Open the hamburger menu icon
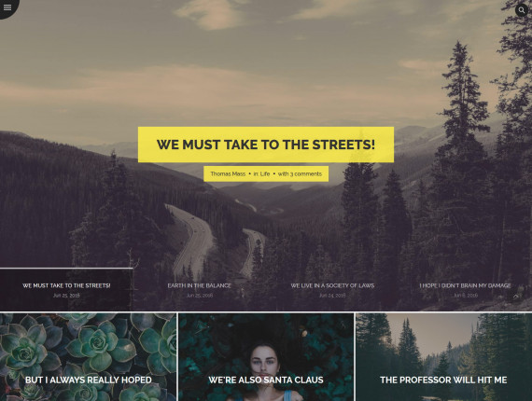 pos(7,7)
